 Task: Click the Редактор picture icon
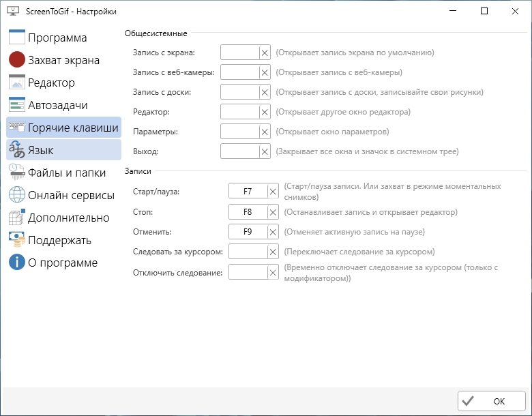(x=16, y=82)
